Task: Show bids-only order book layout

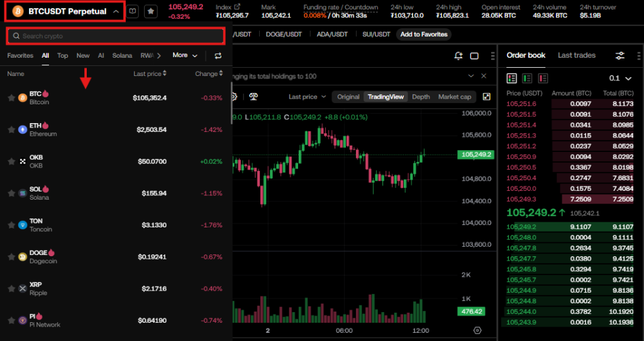Action: coord(527,78)
